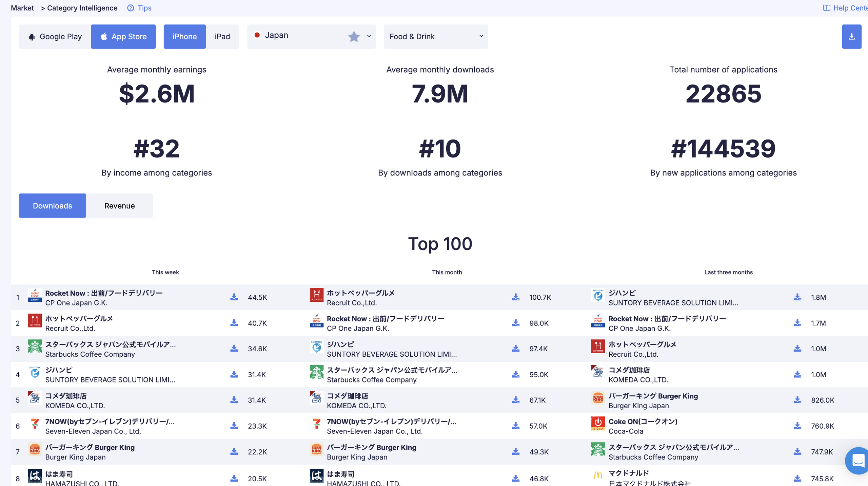The height and width of the screenshot is (486, 868).
Task: Click download icon next to 44.5K
Action: click(x=234, y=297)
